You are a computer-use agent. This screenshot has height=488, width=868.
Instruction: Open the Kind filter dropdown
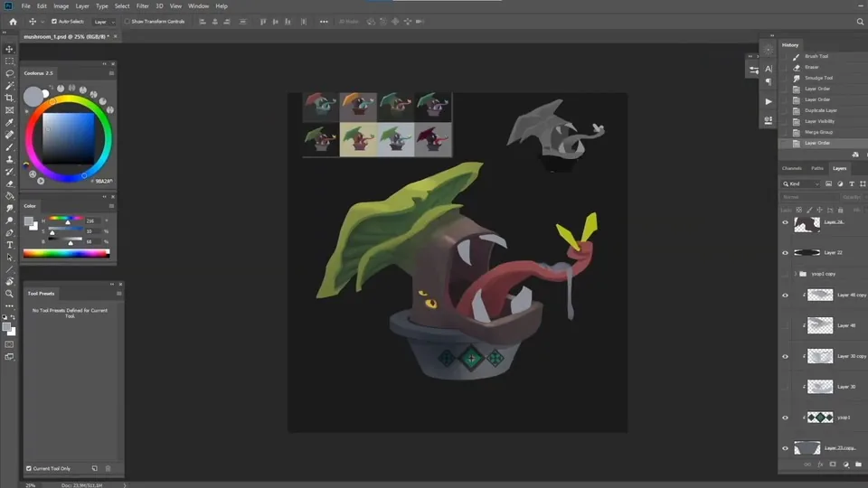(x=800, y=183)
